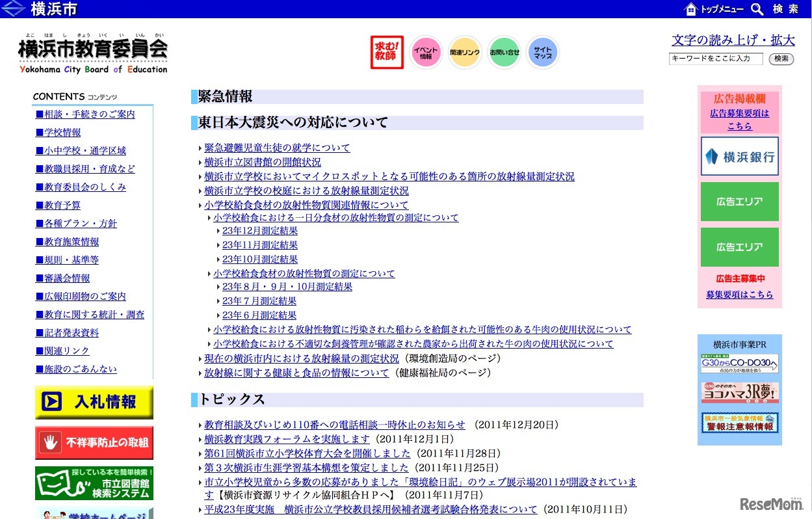Open 文字の読み上げ・拡大 link

tap(733, 40)
